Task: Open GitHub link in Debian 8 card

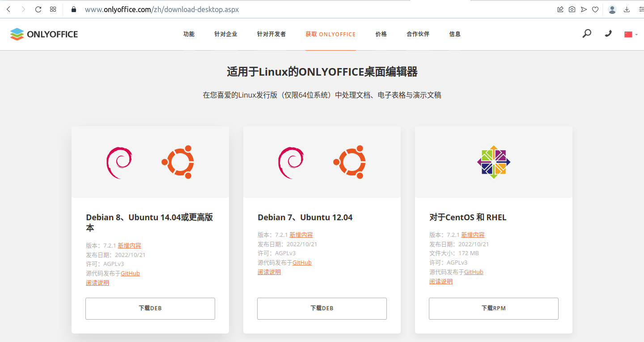Action: (x=130, y=273)
